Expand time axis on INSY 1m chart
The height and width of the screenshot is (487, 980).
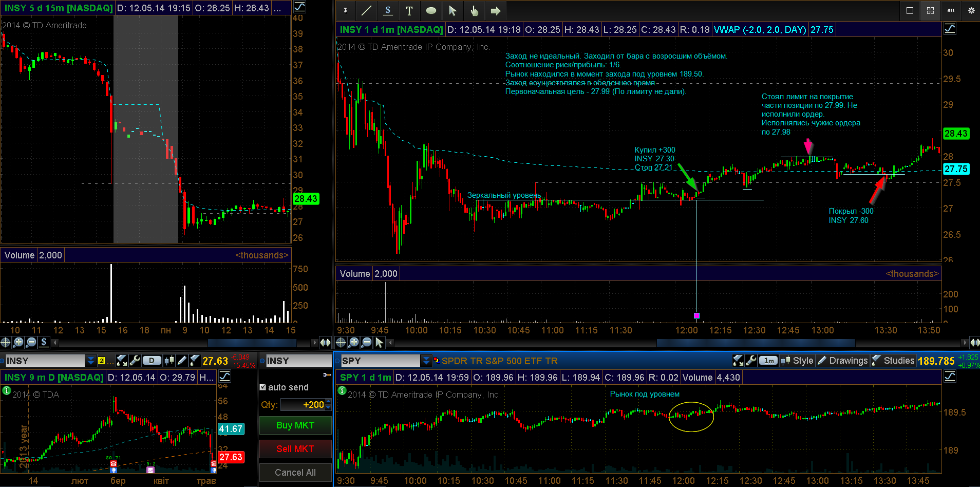[x=974, y=342]
